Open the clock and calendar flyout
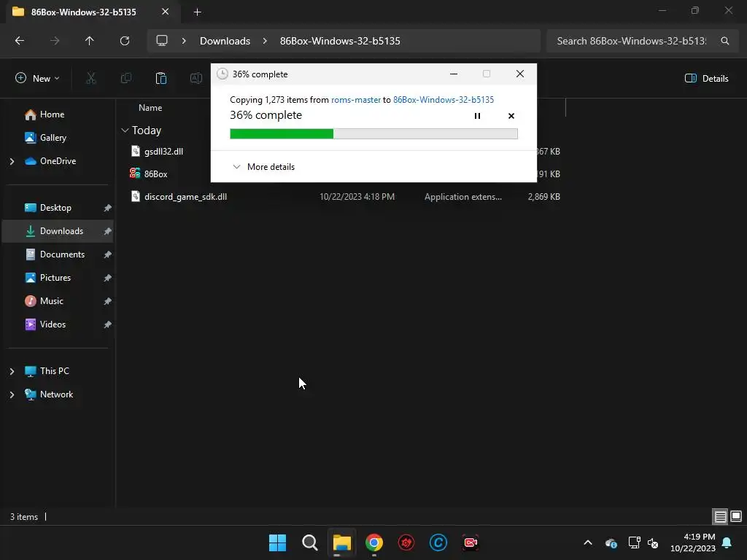This screenshot has width=747, height=560. 693,542
